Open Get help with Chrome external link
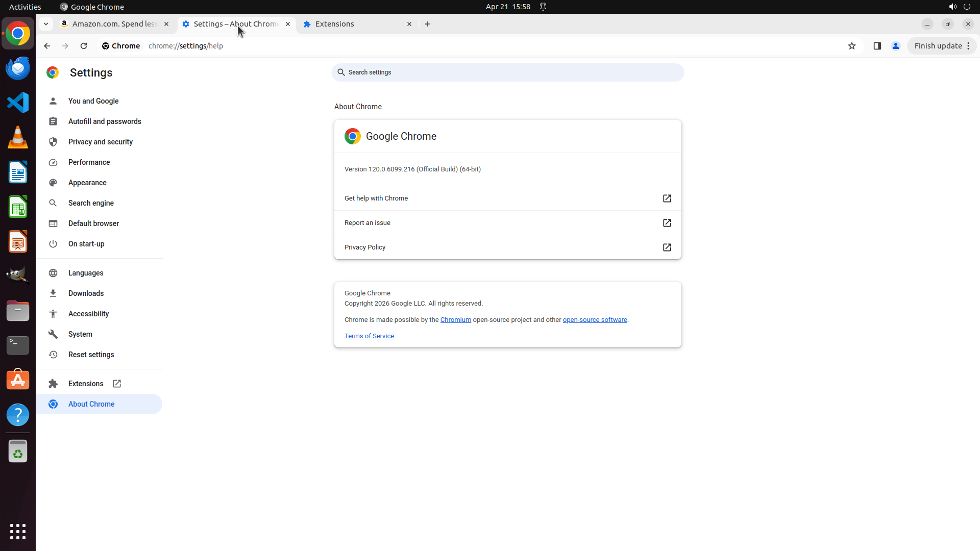 [x=667, y=198]
